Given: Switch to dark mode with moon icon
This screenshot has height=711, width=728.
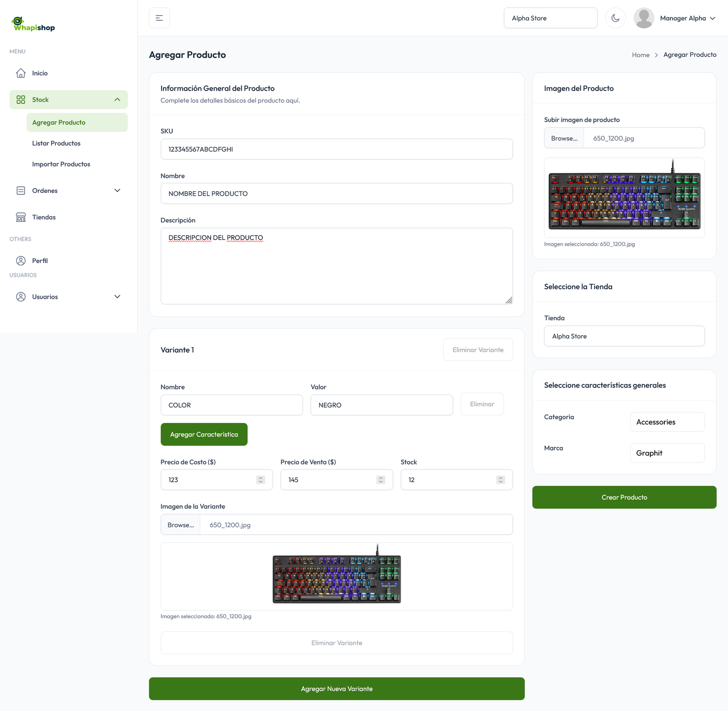Looking at the screenshot, I should (x=615, y=18).
